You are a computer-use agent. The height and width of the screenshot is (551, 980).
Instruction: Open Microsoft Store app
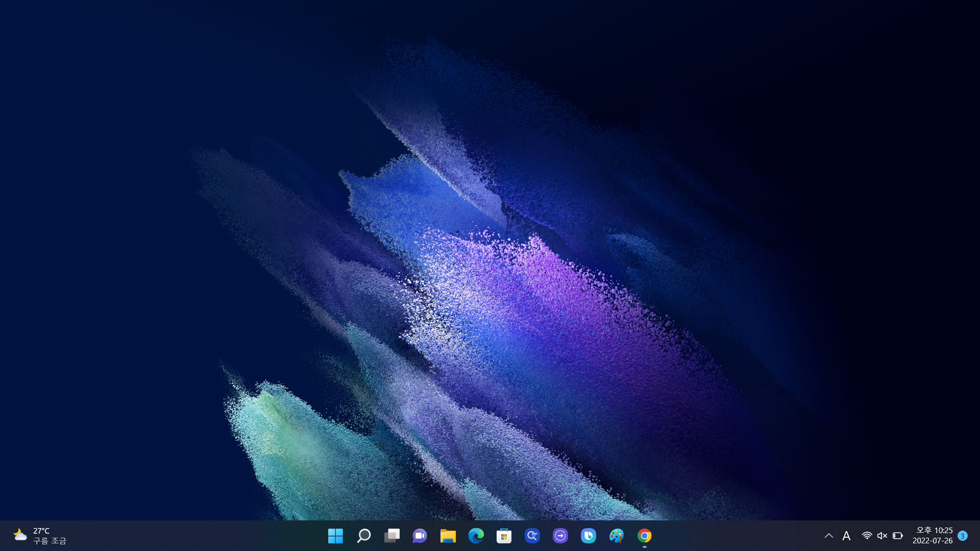504,536
